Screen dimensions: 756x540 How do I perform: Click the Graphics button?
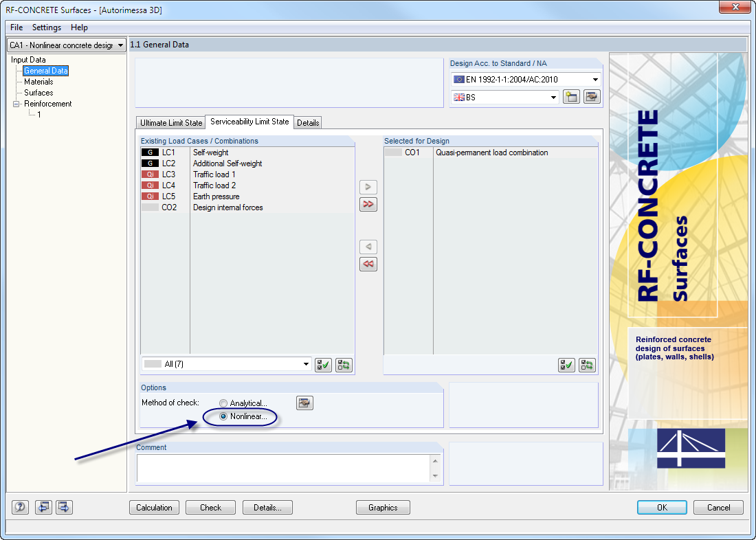pos(383,507)
